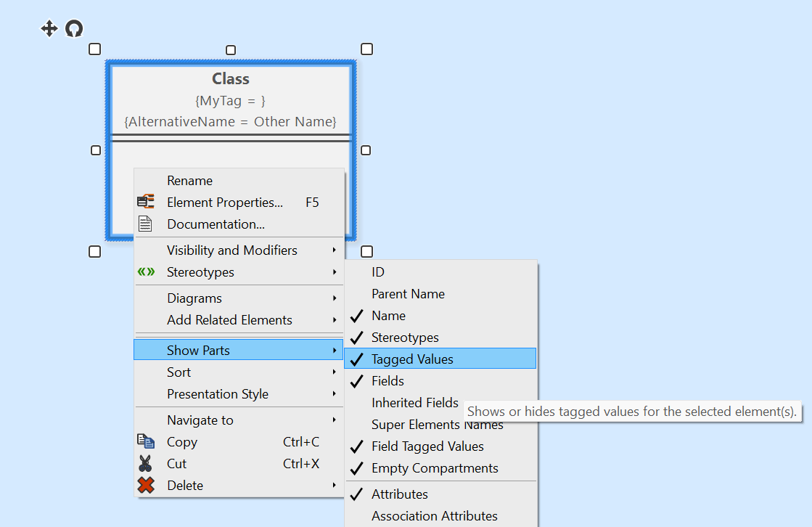Uncheck Stereotypes in Show Parts submenu
Screen dimensions: 812x527
tap(440, 338)
